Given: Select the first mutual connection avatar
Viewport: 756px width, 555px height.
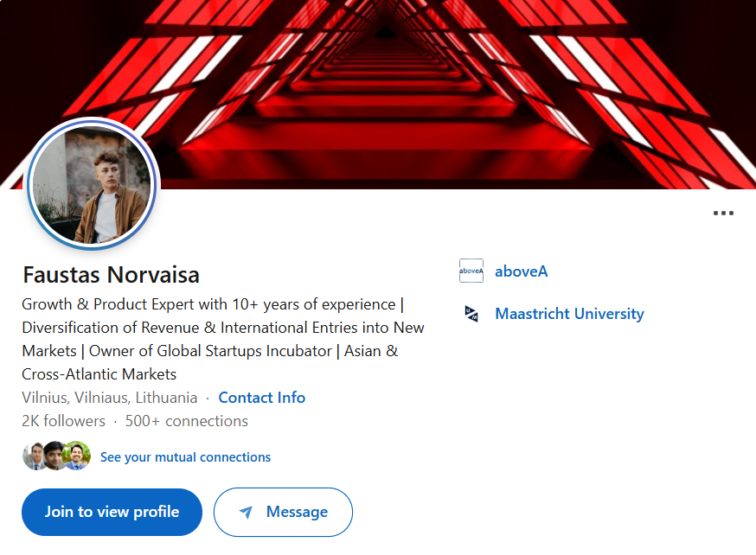Looking at the screenshot, I should tap(34, 456).
